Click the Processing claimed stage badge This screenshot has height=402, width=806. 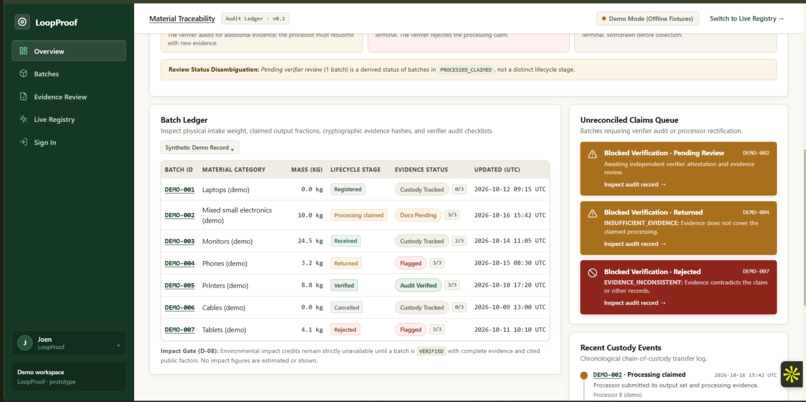[x=358, y=215]
